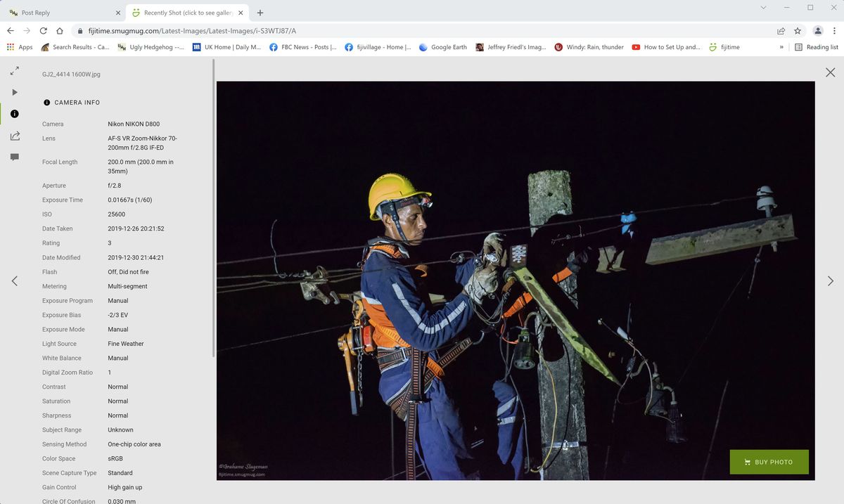
Task: Click the lineman photo
Action: 516,280
